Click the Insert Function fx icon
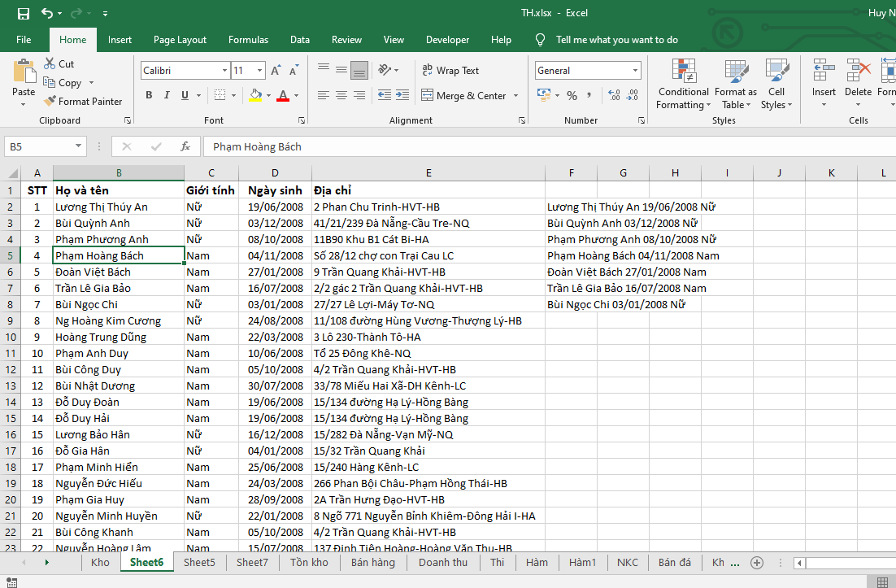This screenshot has width=896, height=588. point(185,146)
